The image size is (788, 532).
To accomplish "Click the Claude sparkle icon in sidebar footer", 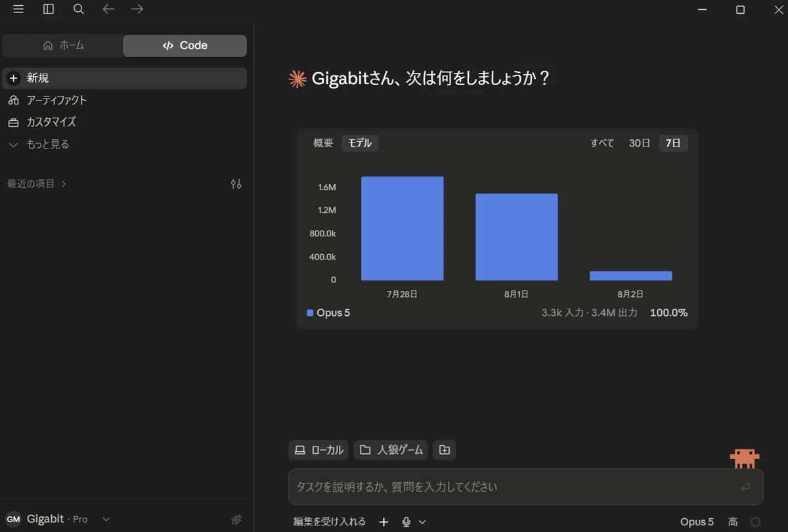I will click(x=237, y=520).
